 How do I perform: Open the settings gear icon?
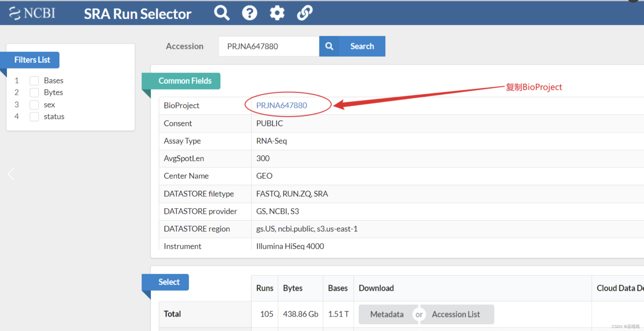point(277,13)
